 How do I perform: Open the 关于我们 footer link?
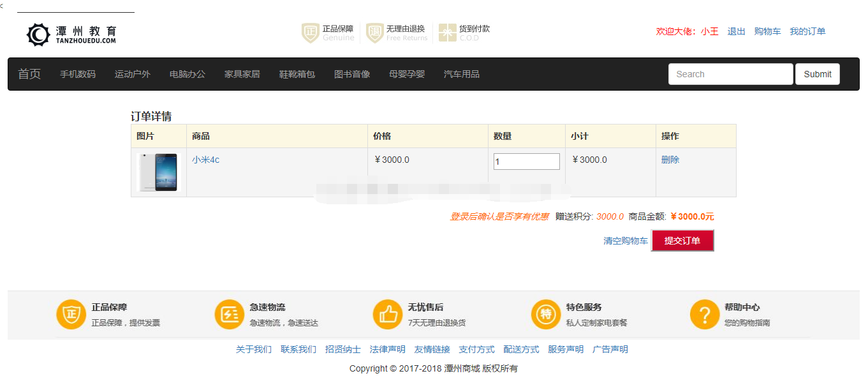tap(254, 349)
